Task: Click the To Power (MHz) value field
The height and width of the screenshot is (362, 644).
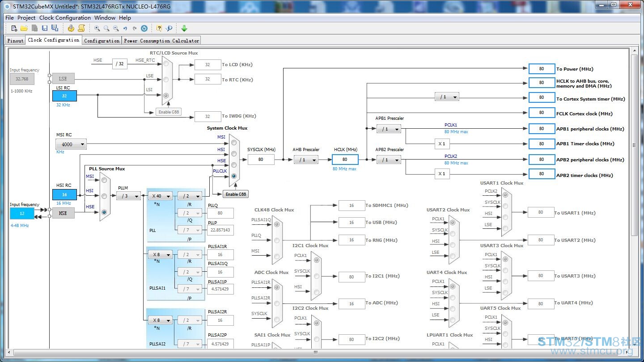Action: 542,69
